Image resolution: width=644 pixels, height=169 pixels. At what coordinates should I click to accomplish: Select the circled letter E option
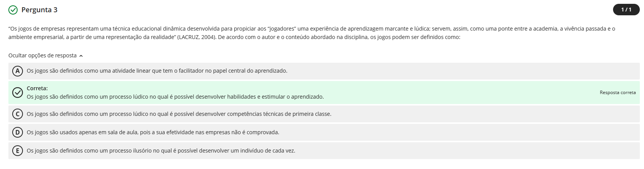[x=17, y=151]
